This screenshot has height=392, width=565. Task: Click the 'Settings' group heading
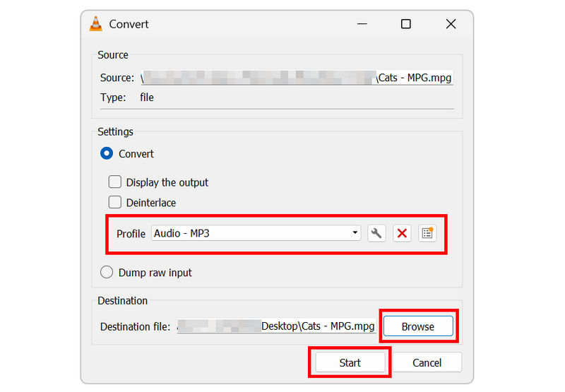[115, 131]
